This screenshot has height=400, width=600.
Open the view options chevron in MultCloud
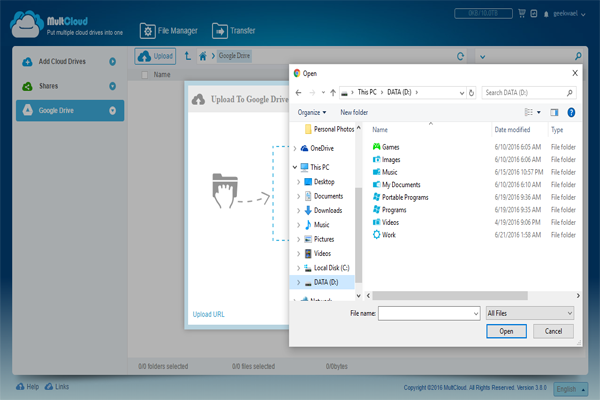click(x=483, y=57)
